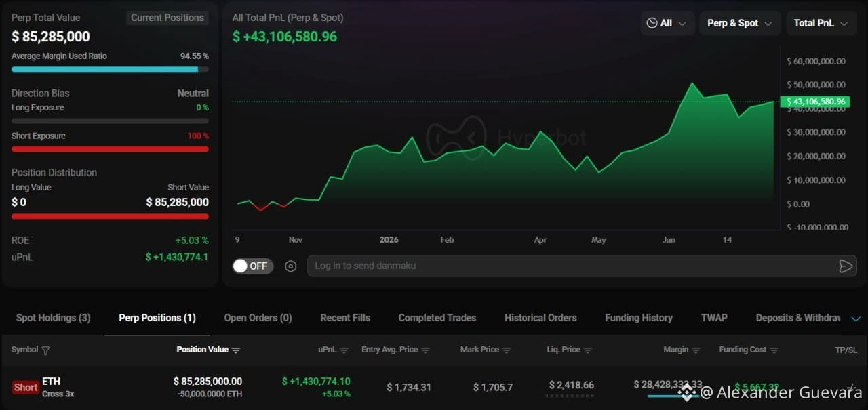
Task: Click mark price value $1,705.7
Action: click(x=493, y=388)
